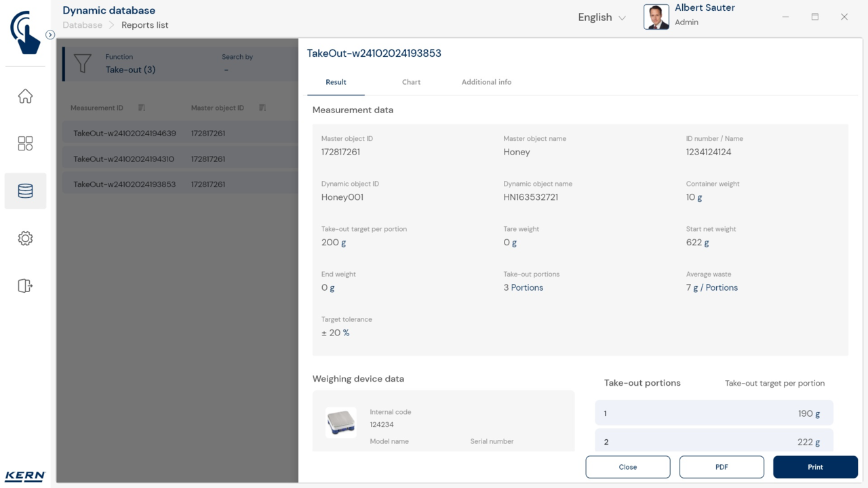Switch to the Chart tab
The image size is (868, 488).
pos(411,82)
